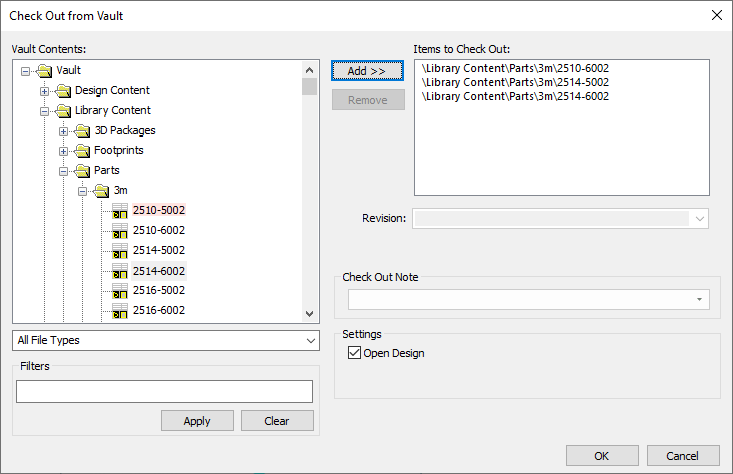
Task: Toggle the Open Design checkbox
Action: pos(354,353)
